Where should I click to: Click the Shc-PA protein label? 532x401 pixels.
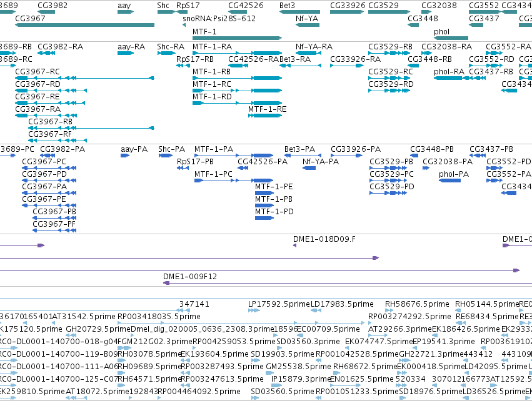click(172, 149)
